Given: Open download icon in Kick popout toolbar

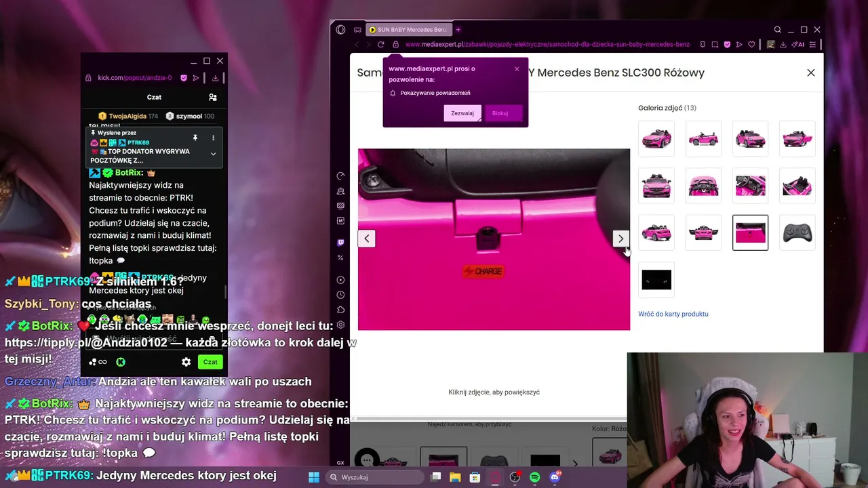Looking at the screenshot, I should (215, 78).
